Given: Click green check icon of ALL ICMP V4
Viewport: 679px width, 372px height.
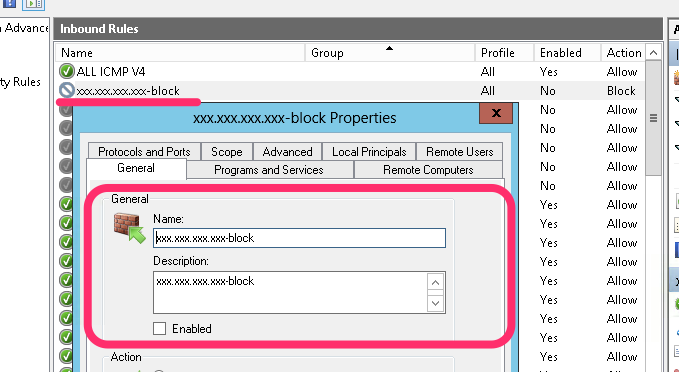Looking at the screenshot, I should [x=67, y=71].
